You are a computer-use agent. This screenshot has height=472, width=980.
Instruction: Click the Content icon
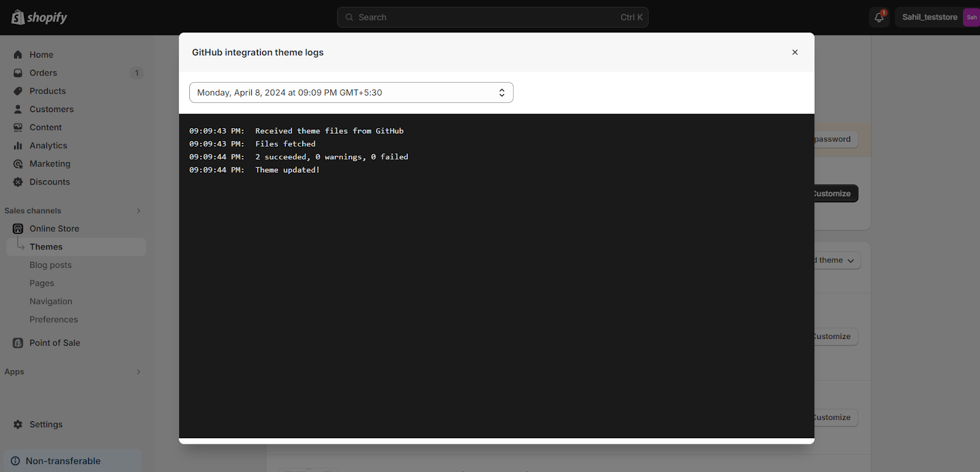point(18,128)
